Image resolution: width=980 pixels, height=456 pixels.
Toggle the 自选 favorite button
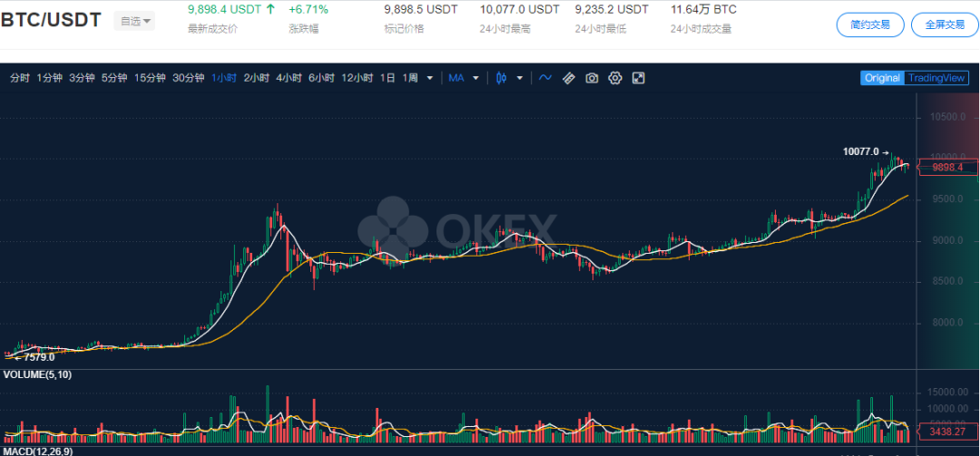pos(134,21)
